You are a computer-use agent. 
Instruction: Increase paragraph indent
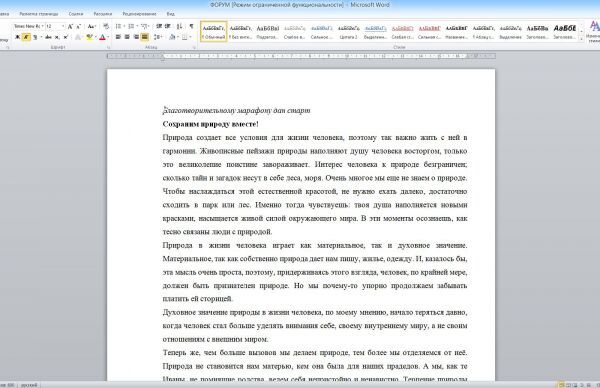(x=167, y=26)
